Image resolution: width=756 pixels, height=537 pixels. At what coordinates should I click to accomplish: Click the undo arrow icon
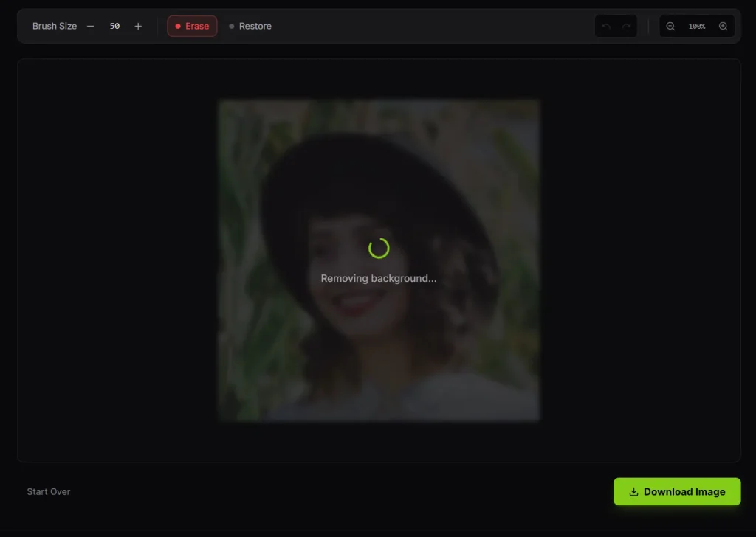606,26
